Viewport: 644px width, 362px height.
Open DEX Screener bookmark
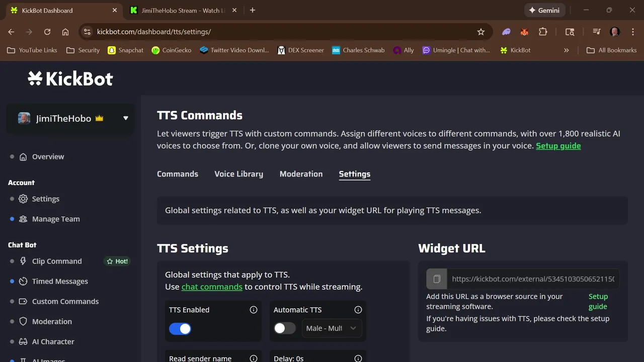click(x=301, y=50)
